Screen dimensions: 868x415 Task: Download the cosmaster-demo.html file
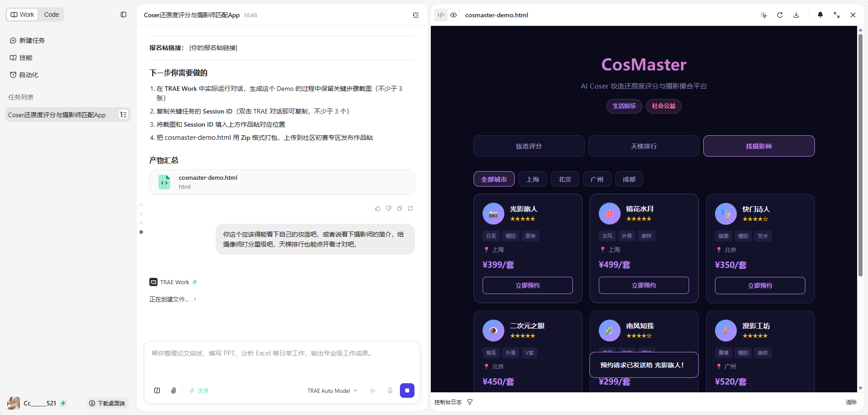pos(796,15)
